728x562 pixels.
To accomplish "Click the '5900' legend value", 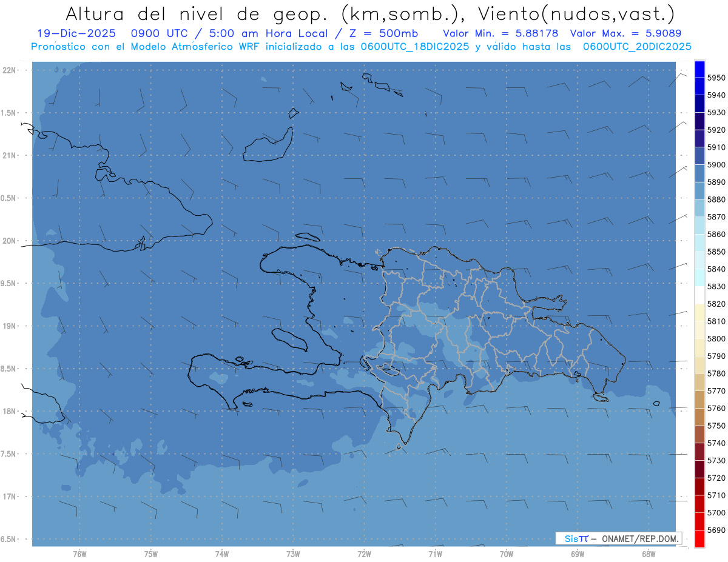I will (x=716, y=165).
